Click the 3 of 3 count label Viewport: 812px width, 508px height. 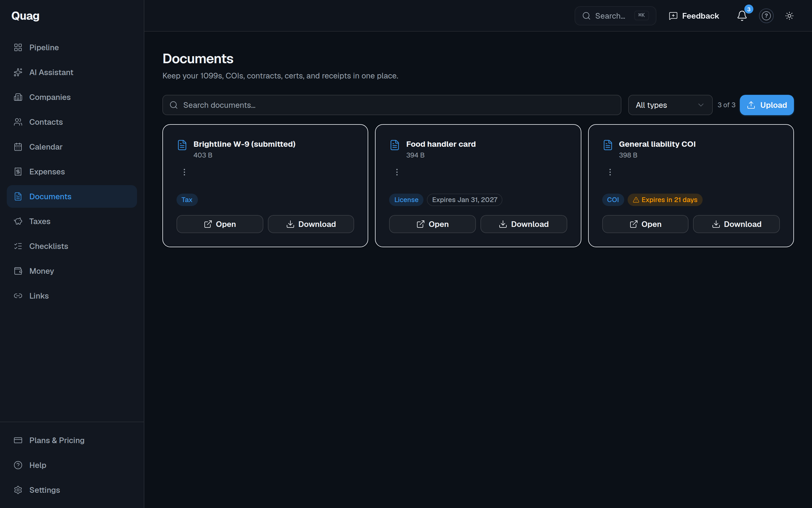726,105
